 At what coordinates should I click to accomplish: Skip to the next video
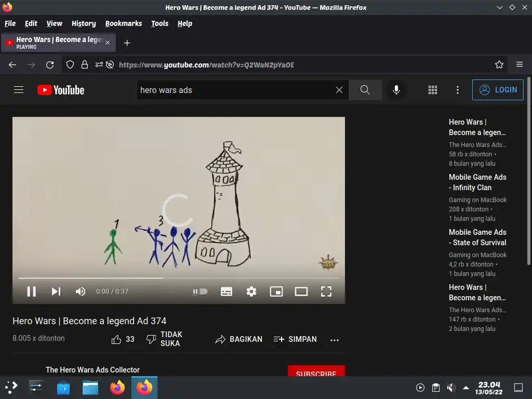click(56, 291)
